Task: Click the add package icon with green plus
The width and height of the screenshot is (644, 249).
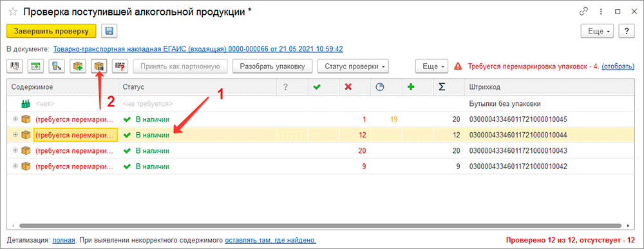Action: click(78, 66)
